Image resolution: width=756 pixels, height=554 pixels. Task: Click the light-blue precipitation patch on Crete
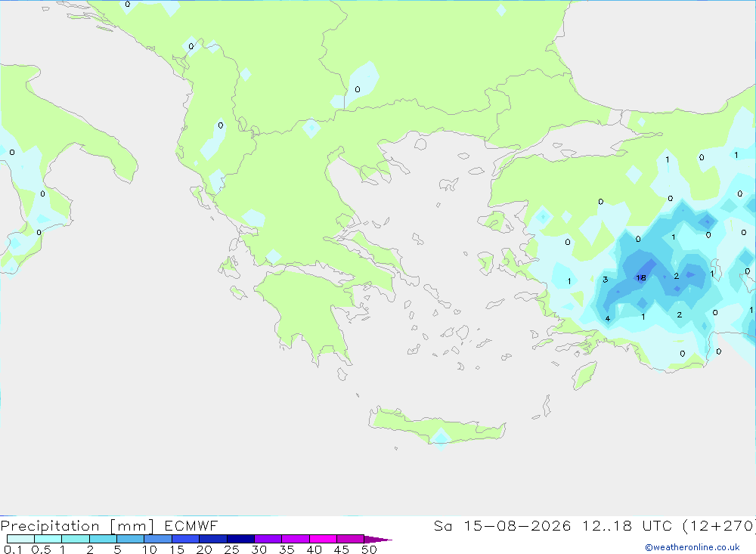coord(440,439)
